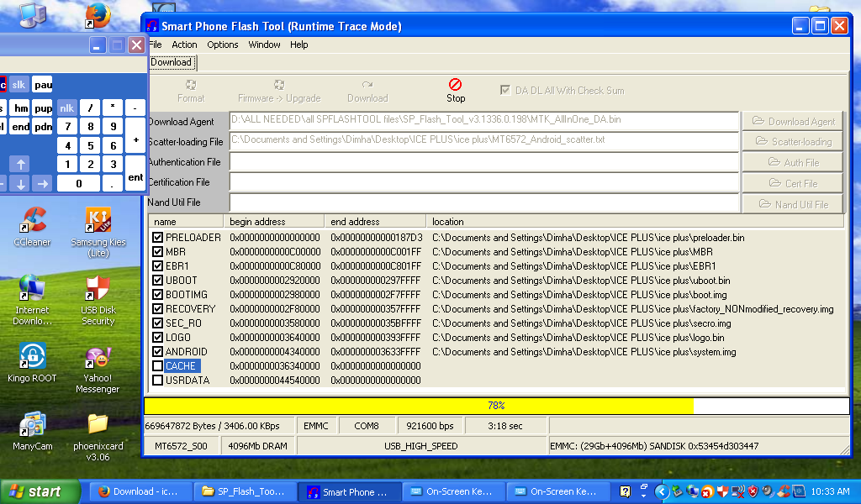Open My Computer desktop icon at top
The image size is (861, 504).
[x=32, y=15]
